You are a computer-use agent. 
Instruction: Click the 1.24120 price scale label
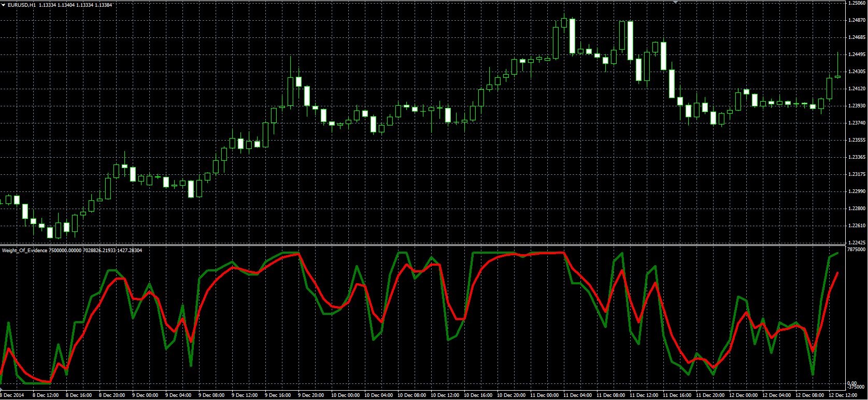858,89
